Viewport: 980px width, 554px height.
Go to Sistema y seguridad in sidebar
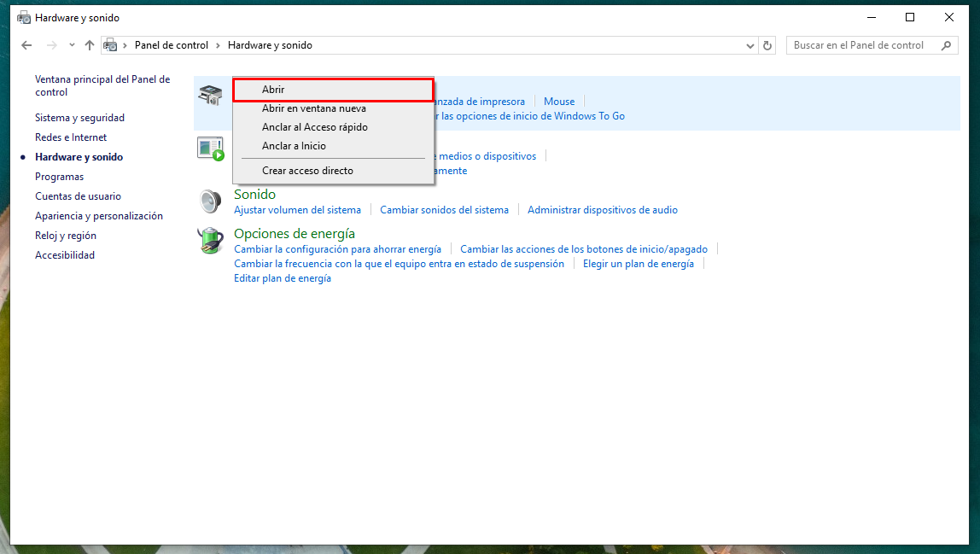coord(79,118)
